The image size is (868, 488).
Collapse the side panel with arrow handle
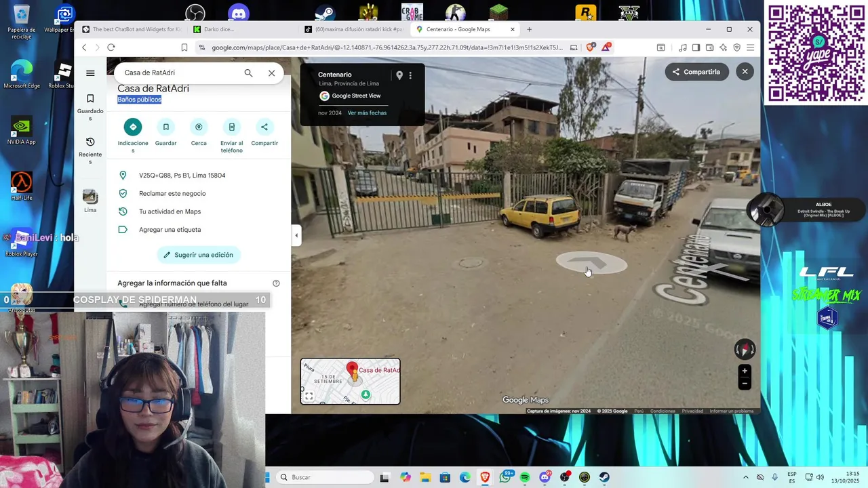(296, 235)
